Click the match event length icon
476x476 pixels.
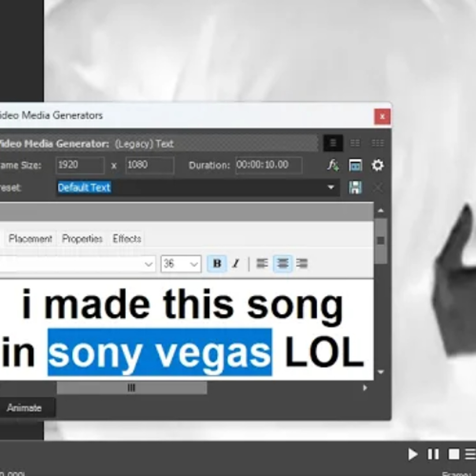point(356,165)
